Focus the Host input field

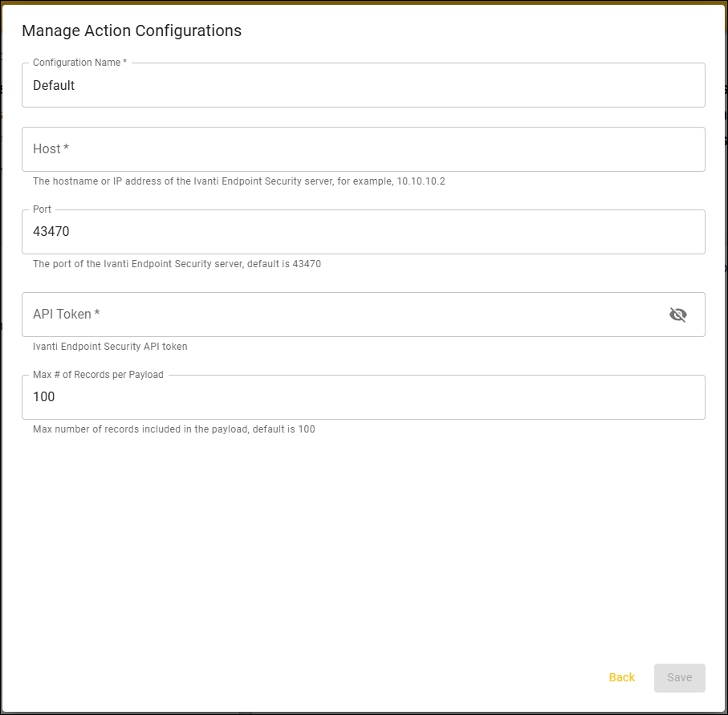pyautogui.click(x=364, y=149)
